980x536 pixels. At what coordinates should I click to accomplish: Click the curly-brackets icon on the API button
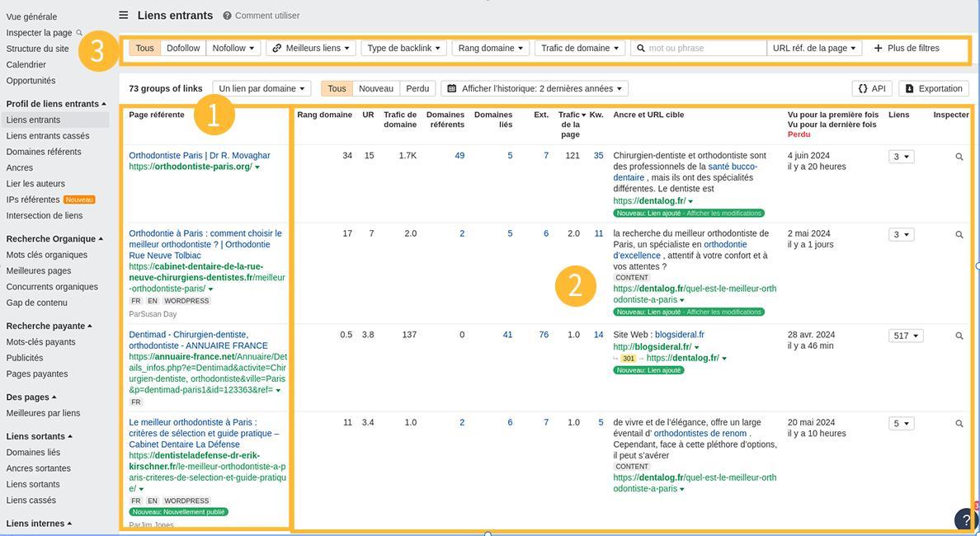(x=865, y=87)
